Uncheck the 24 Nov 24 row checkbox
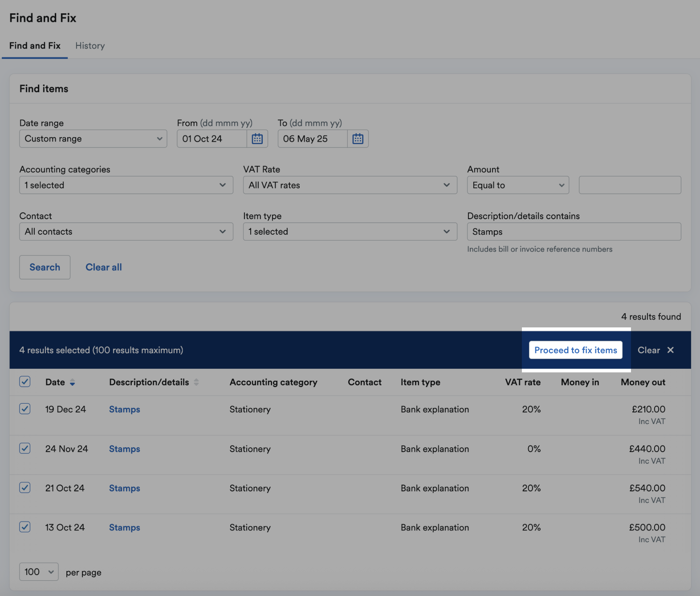Image resolution: width=700 pixels, height=596 pixels. (x=25, y=448)
